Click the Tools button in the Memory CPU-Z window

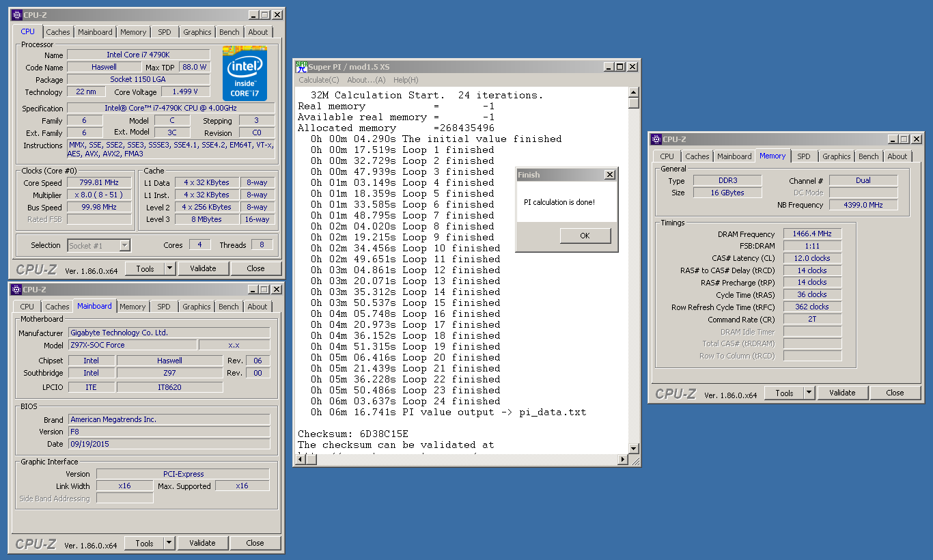coord(785,393)
